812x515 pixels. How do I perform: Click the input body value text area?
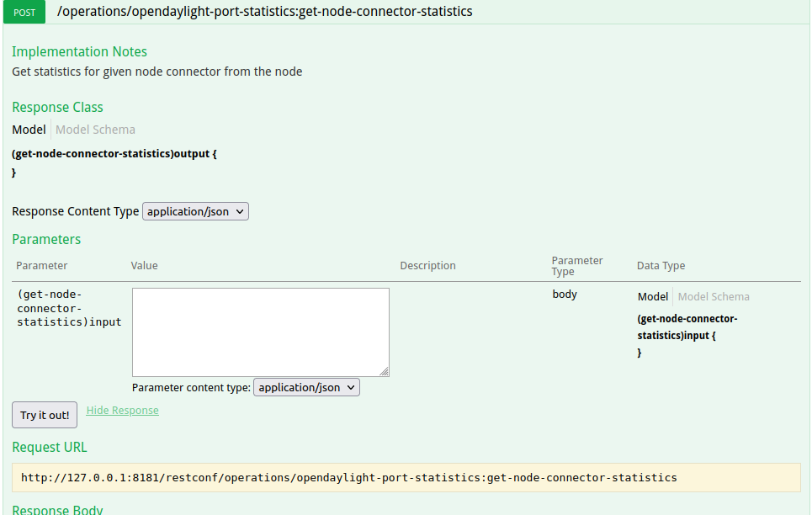pyautogui.click(x=260, y=332)
